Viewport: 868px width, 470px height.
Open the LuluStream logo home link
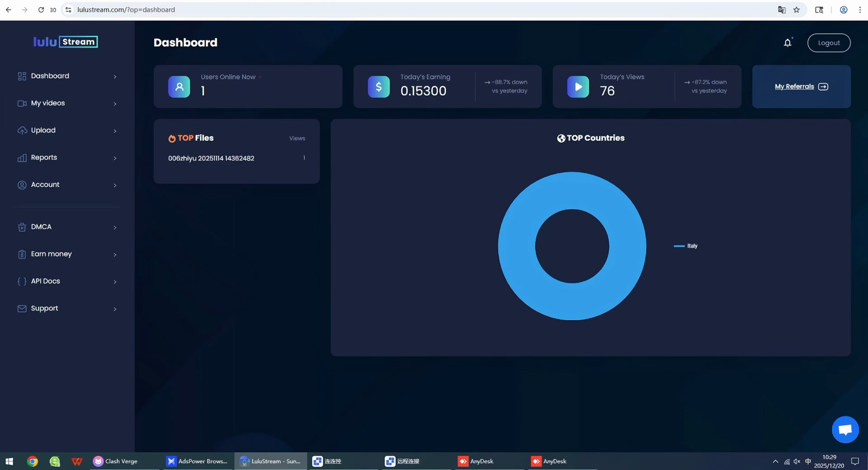pos(66,42)
